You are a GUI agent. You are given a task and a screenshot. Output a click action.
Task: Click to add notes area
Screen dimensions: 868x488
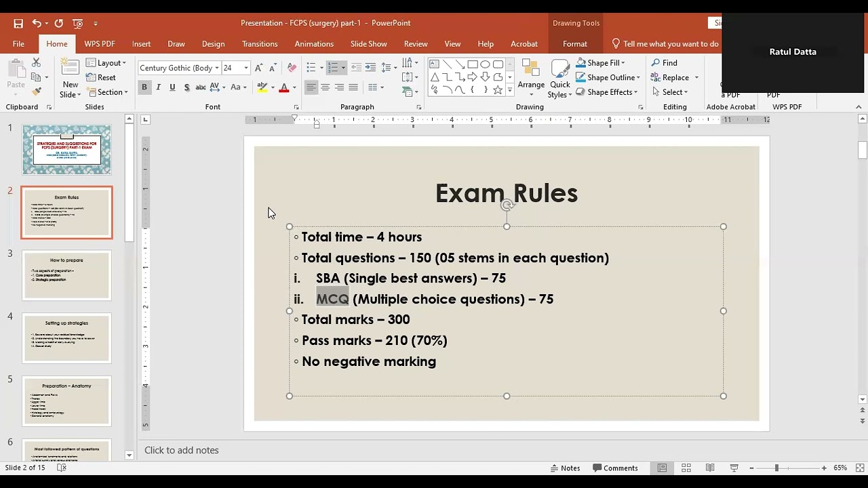[x=181, y=450]
